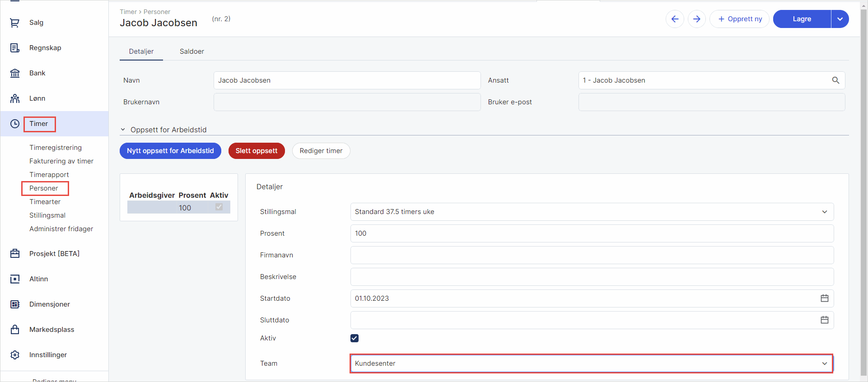Click into the Firmanavn input field
The image size is (868, 382).
pos(592,255)
